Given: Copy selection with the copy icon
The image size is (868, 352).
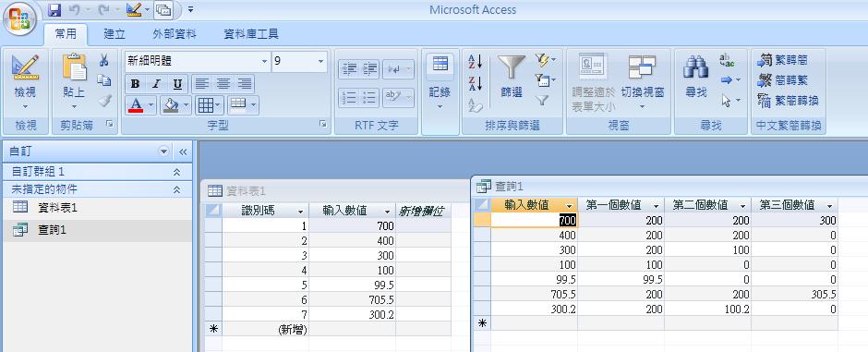Looking at the screenshot, I should (103, 80).
